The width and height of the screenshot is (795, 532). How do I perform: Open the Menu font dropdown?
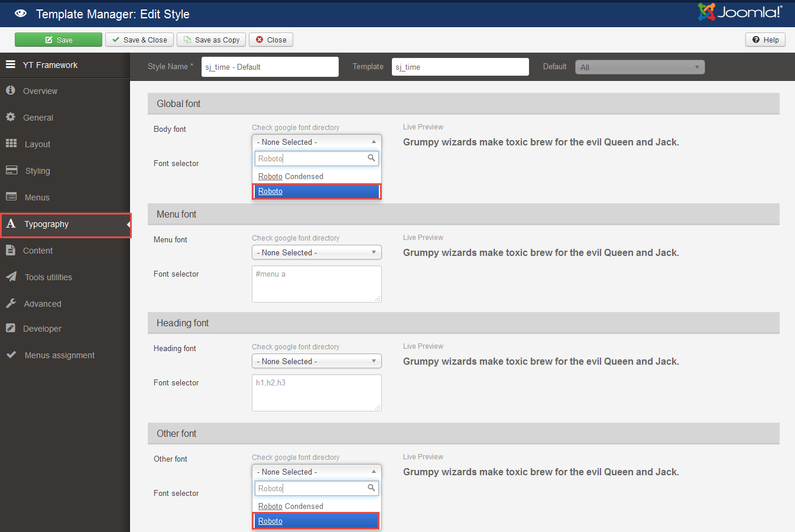[317, 252]
